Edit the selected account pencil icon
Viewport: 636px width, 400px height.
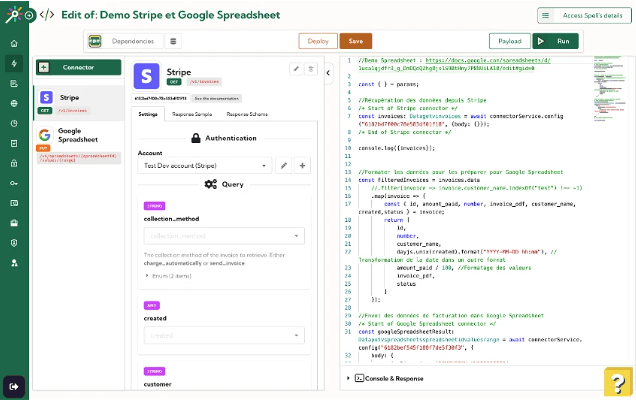click(284, 166)
